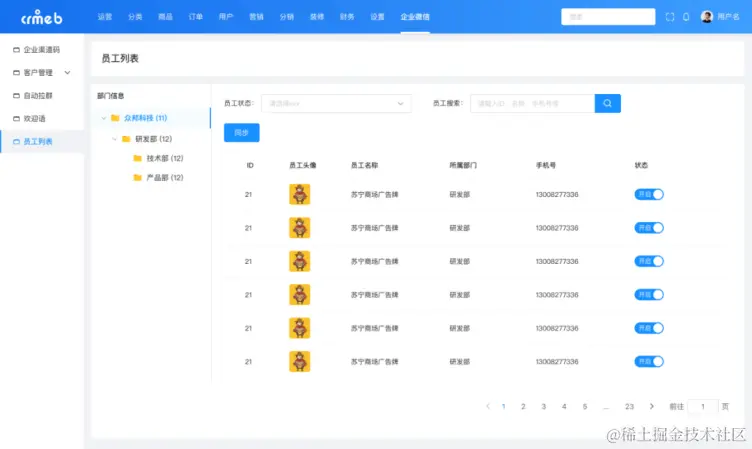This screenshot has width=752, height=449.
Task: Toggle status switch in fifth row
Action: pyautogui.click(x=649, y=328)
